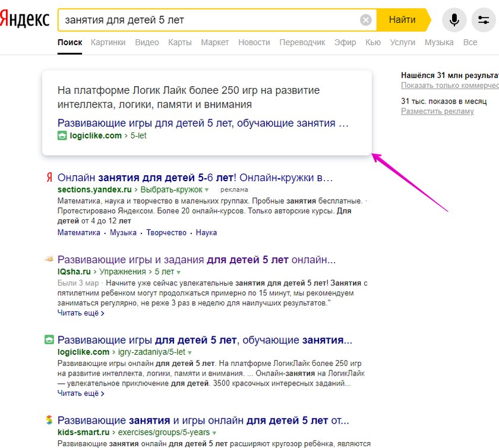Click the Музыка sitelink under the ad
This screenshot has width=499, height=448.
click(123, 233)
